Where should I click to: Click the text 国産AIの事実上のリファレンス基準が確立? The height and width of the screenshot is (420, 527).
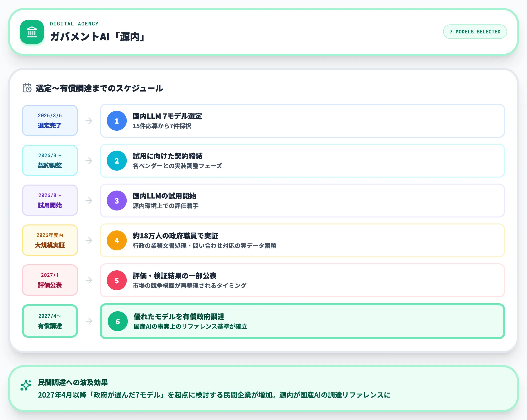(190, 326)
